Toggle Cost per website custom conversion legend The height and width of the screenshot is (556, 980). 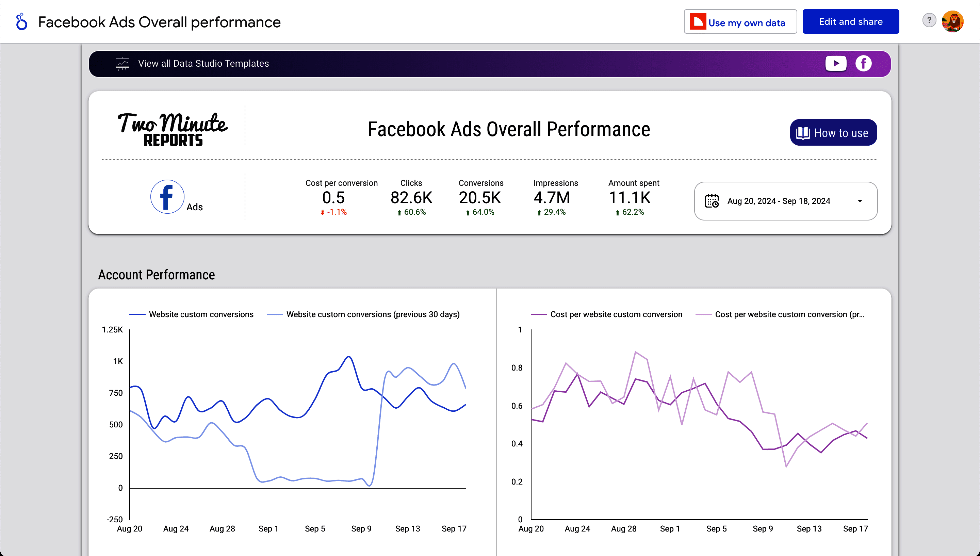(x=616, y=314)
